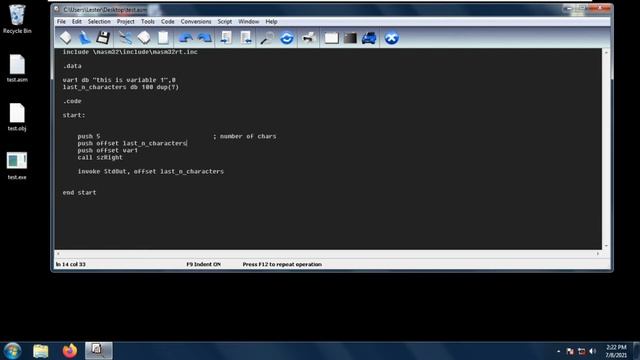This screenshot has width=640, height=360.
Task: Click the 'push 5' instruction
Action: click(x=89, y=136)
